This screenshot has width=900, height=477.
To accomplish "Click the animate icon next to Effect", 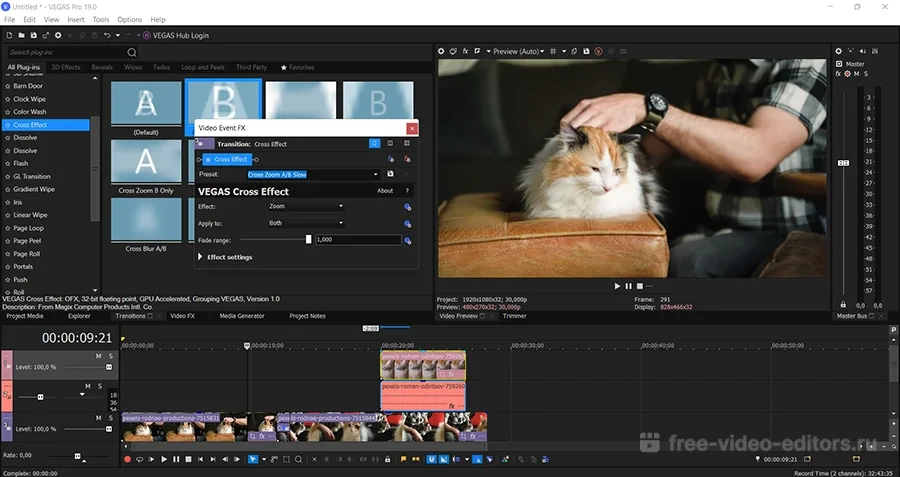I will tap(408, 207).
